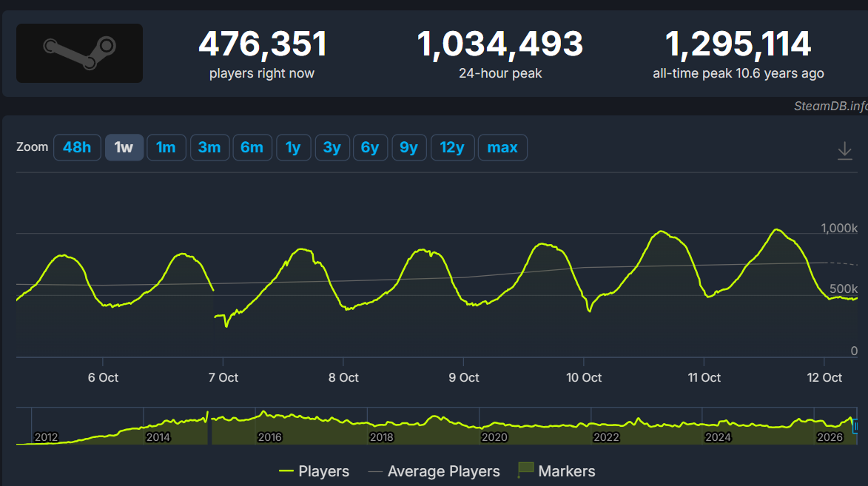The width and height of the screenshot is (868, 486).
Task: Zoom the chart to 12y
Action: tap(452, 147)
